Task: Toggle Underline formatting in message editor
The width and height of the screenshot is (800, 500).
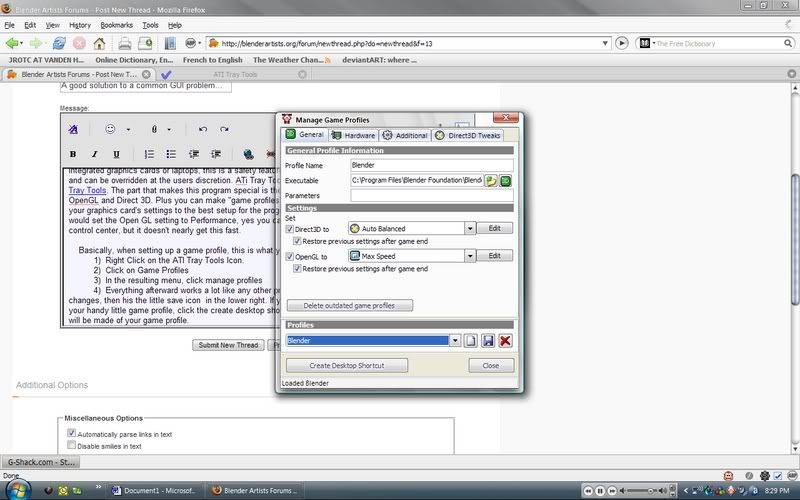Action: pyautogui.click(x=116, y=154)
